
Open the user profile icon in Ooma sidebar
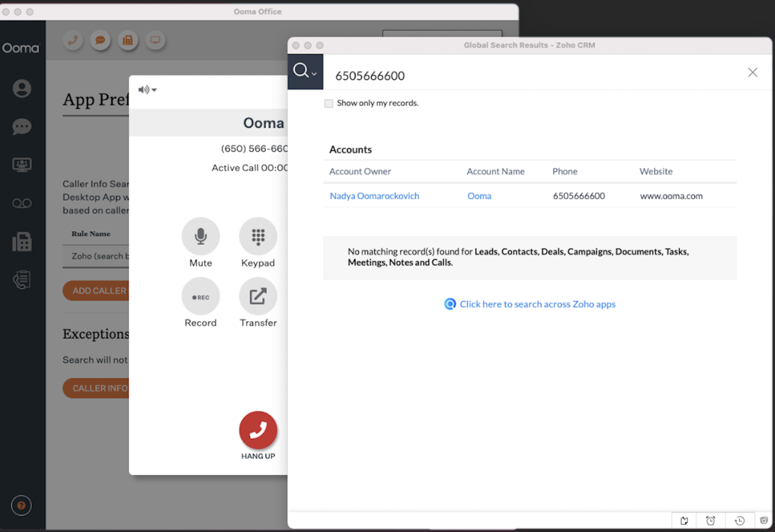click(22, 89)
